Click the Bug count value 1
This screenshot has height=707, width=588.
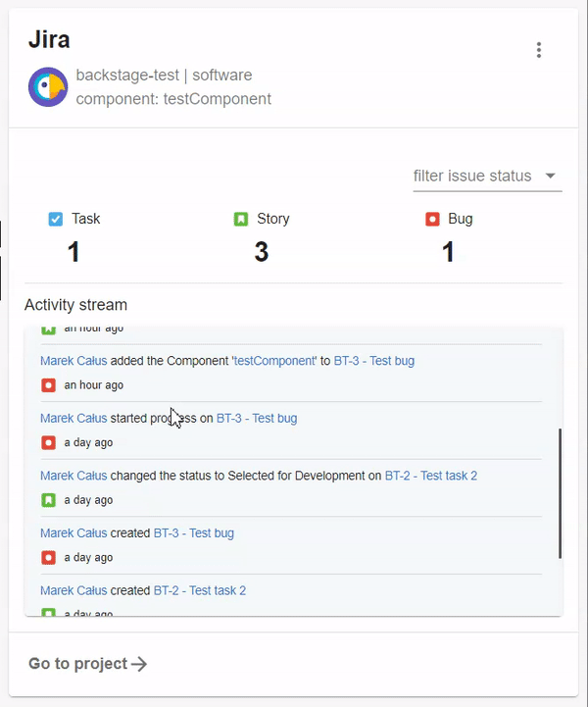tap(448, 252)
